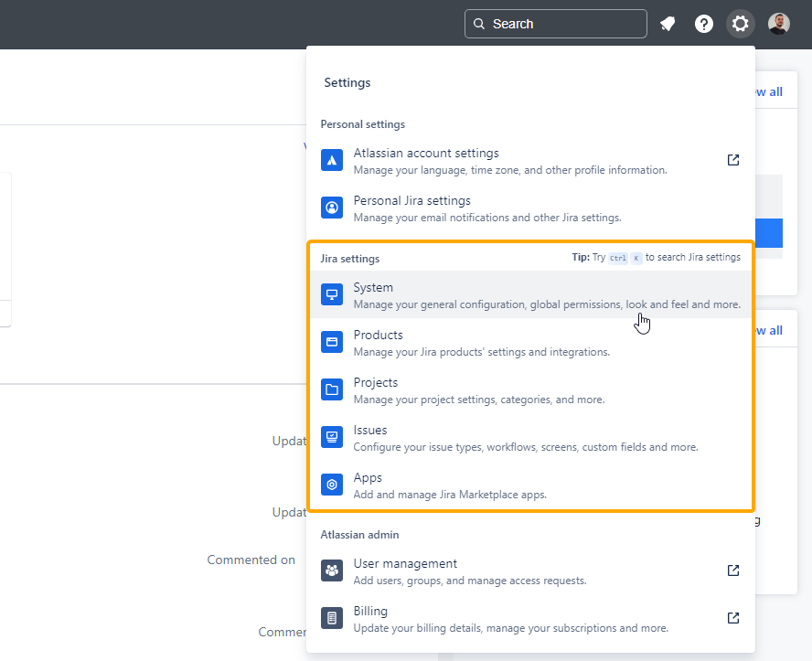Choose Apps in Jira settings

point(530,485)
